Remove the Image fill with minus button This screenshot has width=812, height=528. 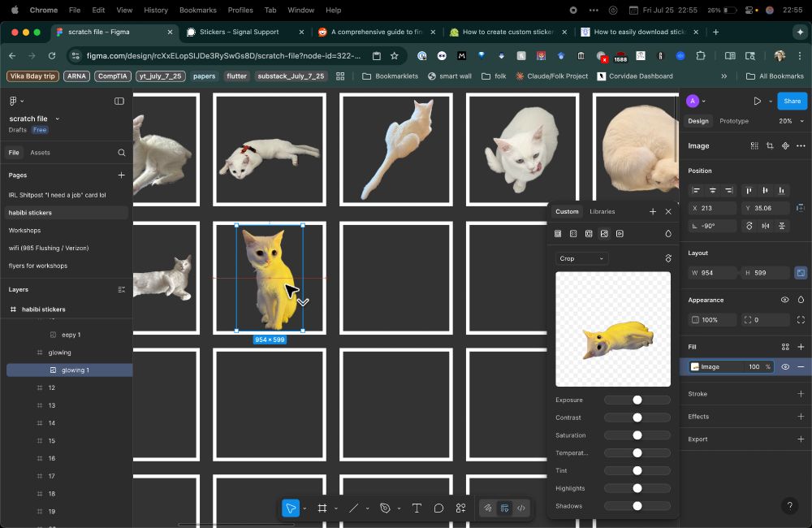coord(801,367)
